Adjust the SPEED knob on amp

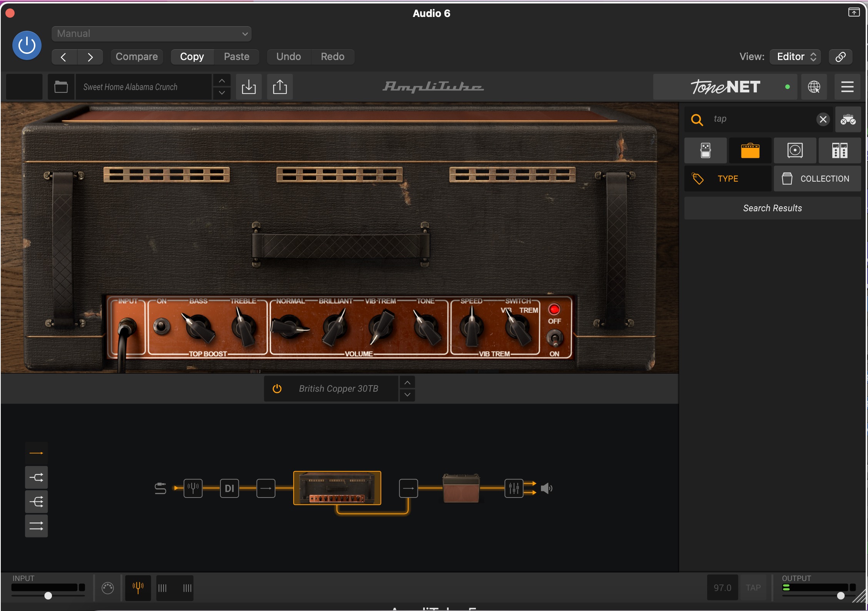click(x=472, y=327)
